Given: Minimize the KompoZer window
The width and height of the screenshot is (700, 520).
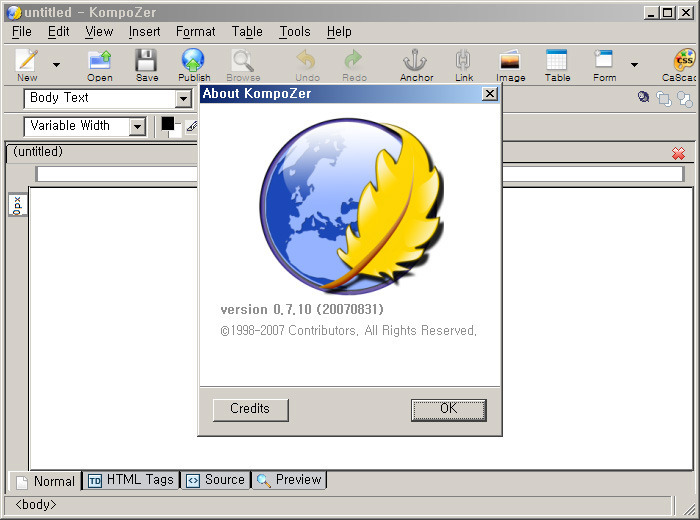Looking at the screenshot, I should point(651,12).
